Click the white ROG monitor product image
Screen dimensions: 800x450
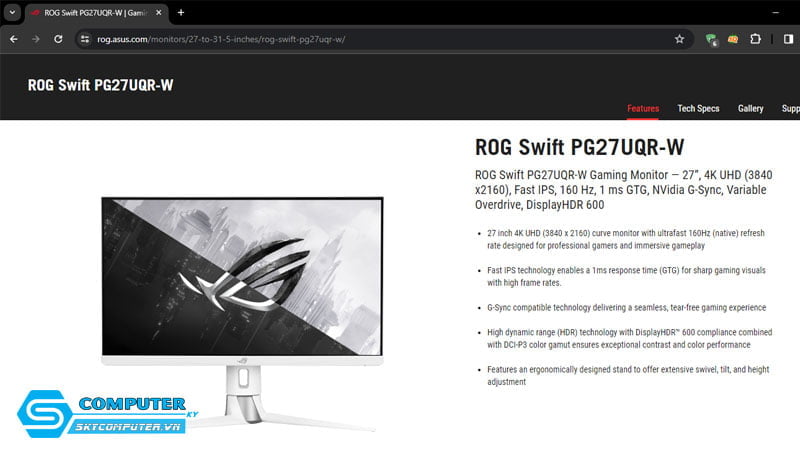[x=242, y=312]
